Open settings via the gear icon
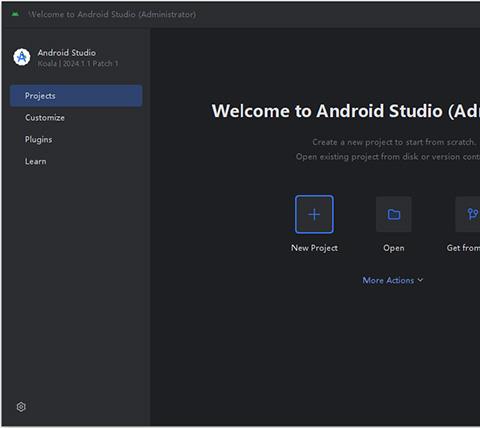The image size is (480, 428). 21,407
